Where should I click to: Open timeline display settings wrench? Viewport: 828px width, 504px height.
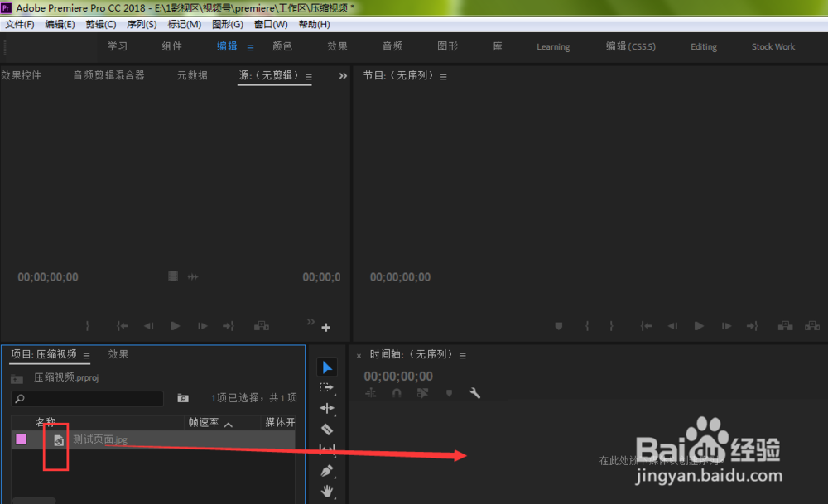pyautogui.click(x=474, y=393)
